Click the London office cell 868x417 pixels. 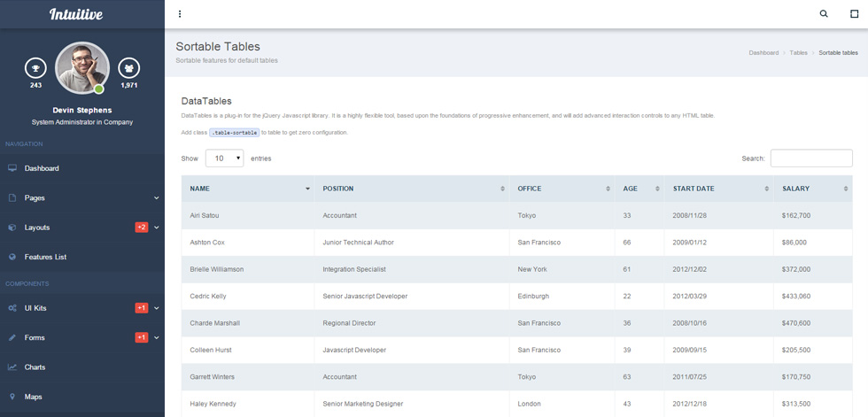point(562,404)
